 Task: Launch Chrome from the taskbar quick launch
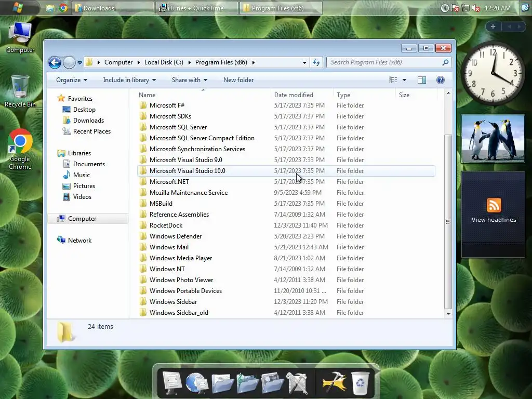tap(63, 8)
